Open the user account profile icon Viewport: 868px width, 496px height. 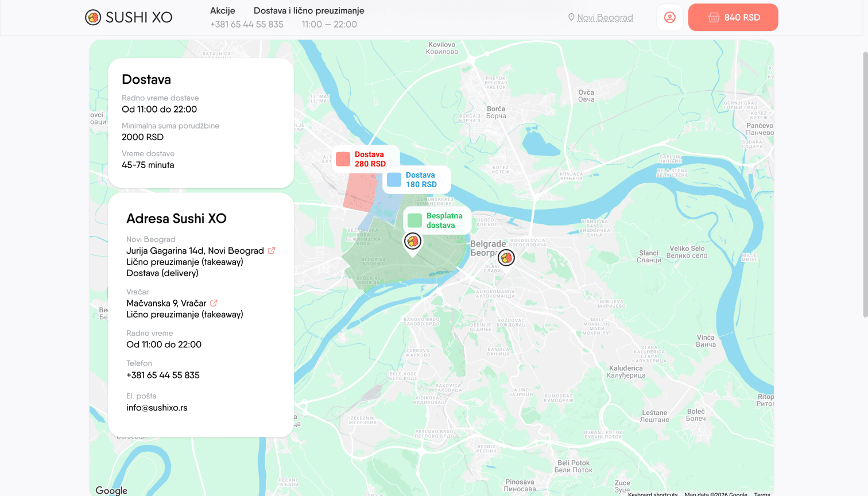(669, 17)
